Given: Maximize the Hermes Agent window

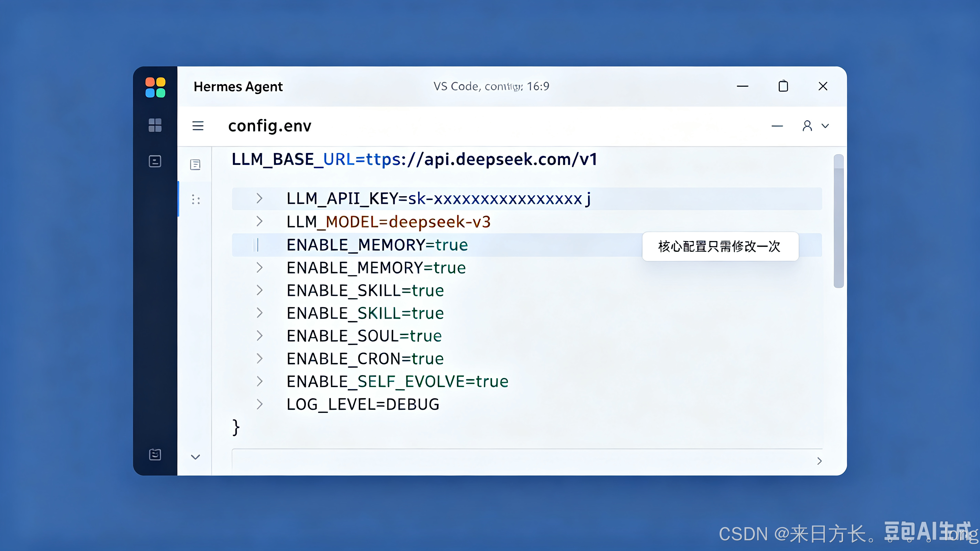Looking at the screenshot, I should tap(783, 86).
